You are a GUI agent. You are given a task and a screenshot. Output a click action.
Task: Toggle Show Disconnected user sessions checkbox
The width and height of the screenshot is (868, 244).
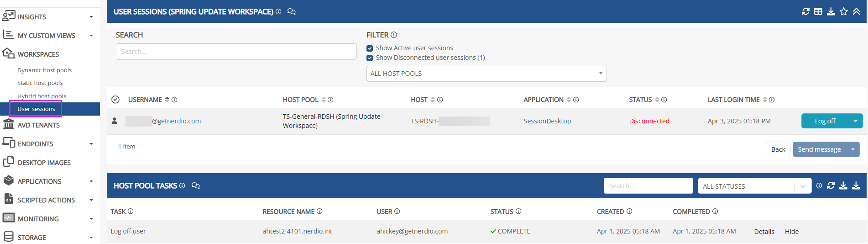coord(370,58)
